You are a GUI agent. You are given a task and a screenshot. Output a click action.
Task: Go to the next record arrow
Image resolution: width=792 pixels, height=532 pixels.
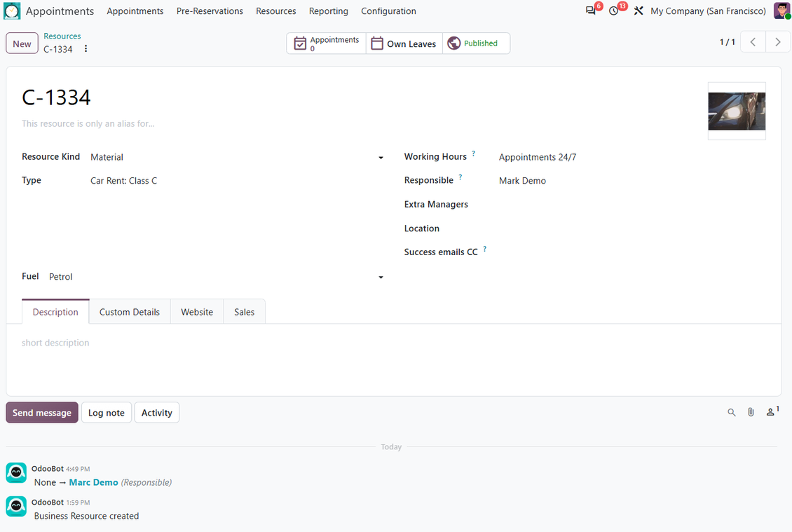(x=778, y=42)
